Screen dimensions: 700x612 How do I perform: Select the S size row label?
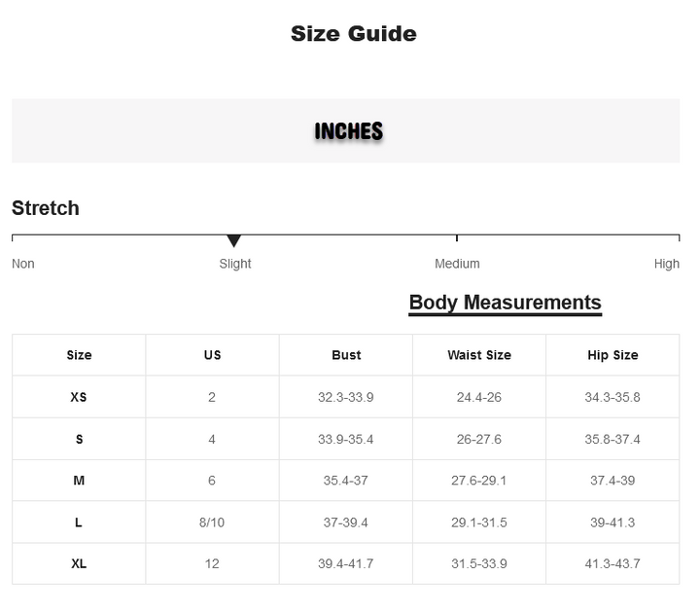click(x=79, y=439)
